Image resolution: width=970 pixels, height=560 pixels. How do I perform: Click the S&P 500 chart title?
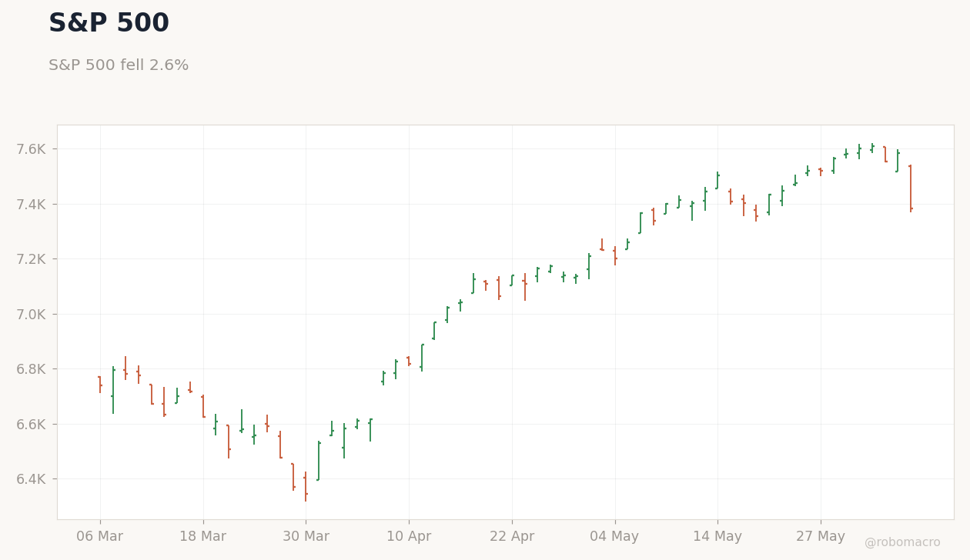[x=109, y=24]
